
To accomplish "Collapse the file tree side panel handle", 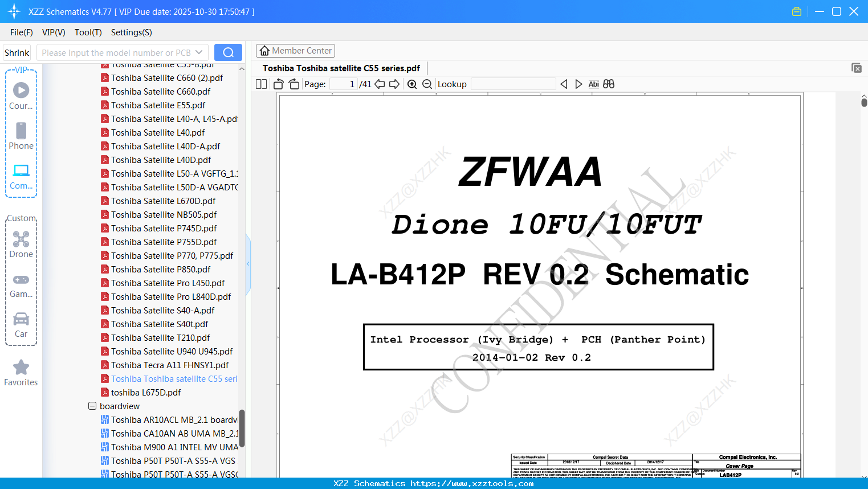I will coord(248,264).
